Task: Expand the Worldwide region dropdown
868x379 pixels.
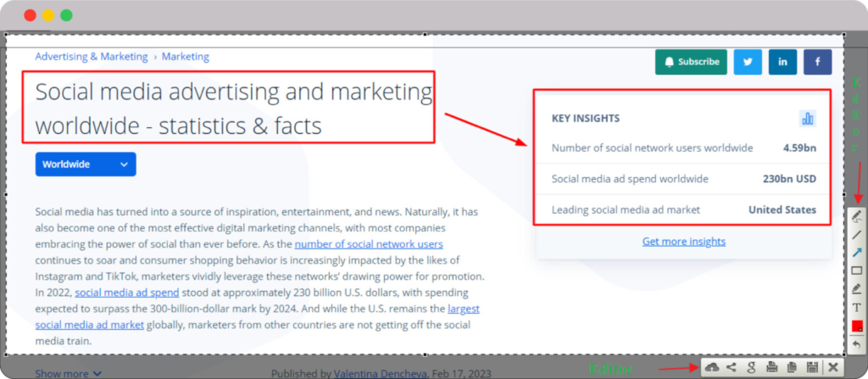Action: pos(86,164)
